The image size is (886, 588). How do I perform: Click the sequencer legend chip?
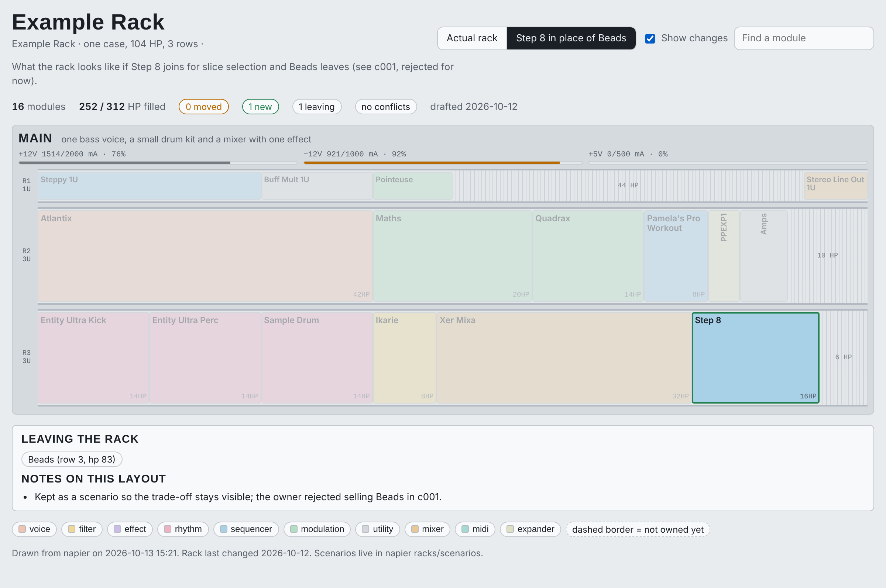coord(246,529)
